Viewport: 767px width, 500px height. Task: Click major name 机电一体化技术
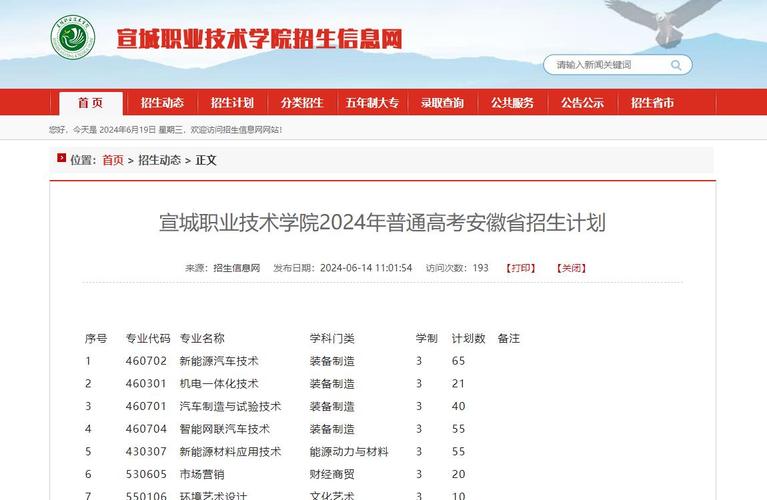click(219, 384)
